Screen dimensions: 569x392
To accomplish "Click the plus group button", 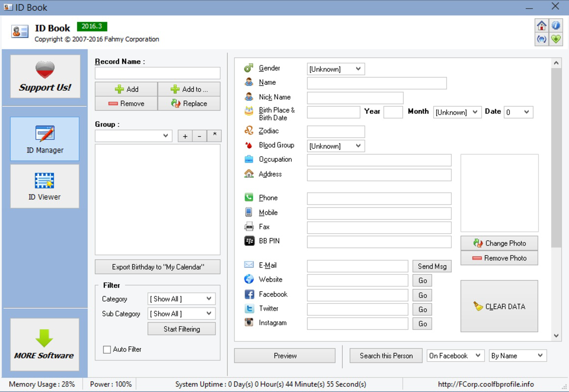I will coord(185,136).
